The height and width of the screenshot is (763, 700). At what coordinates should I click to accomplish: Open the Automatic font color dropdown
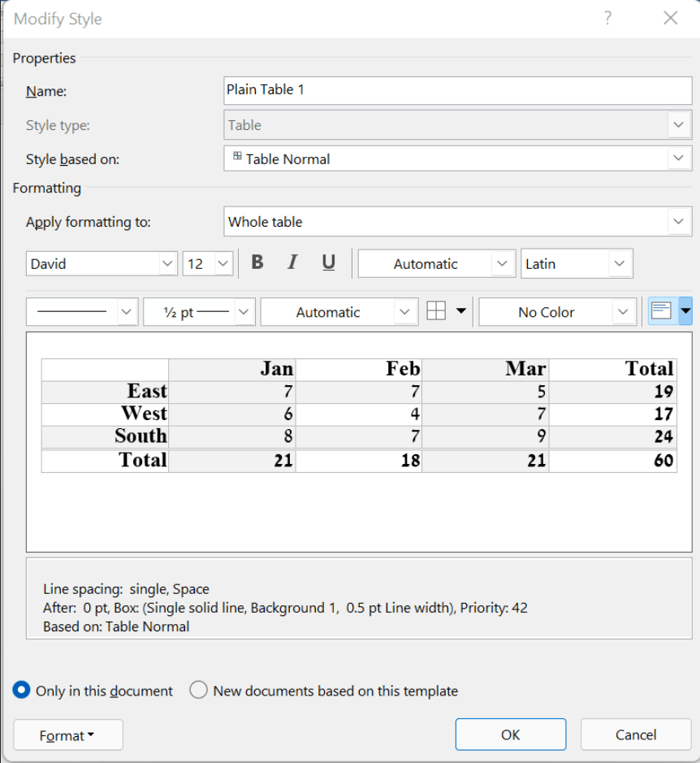pyautogui.click(x=503, y=264)
